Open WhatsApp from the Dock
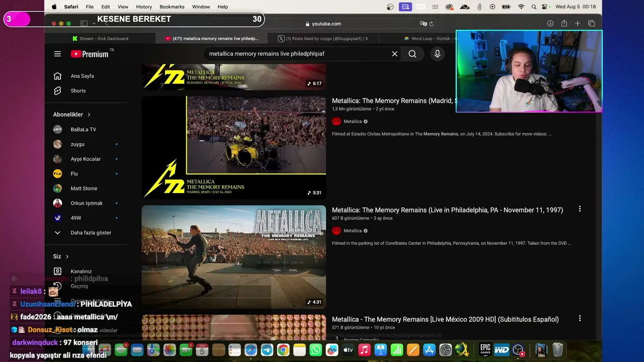Viewport: 644px width, 362px height. (x=315, y=350)
